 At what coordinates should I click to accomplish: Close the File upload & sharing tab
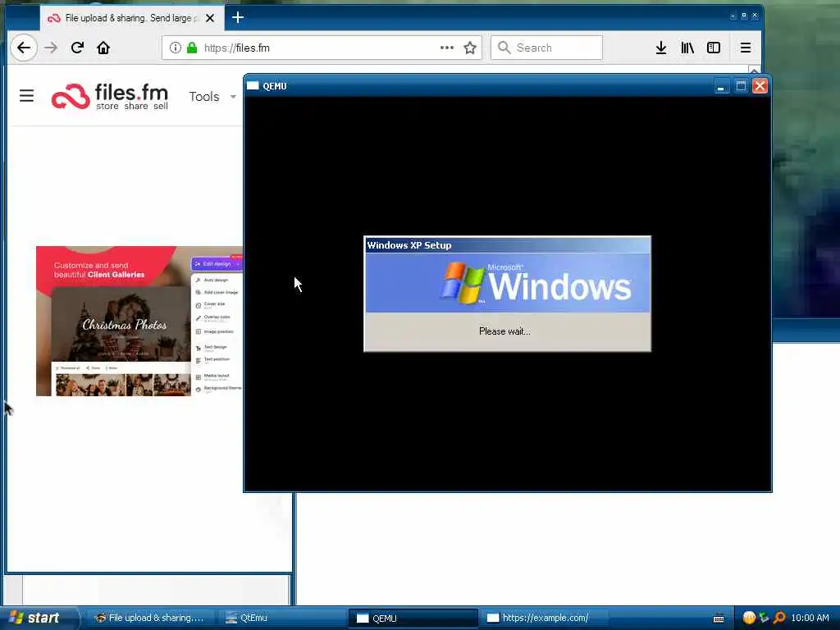[210, 18]
